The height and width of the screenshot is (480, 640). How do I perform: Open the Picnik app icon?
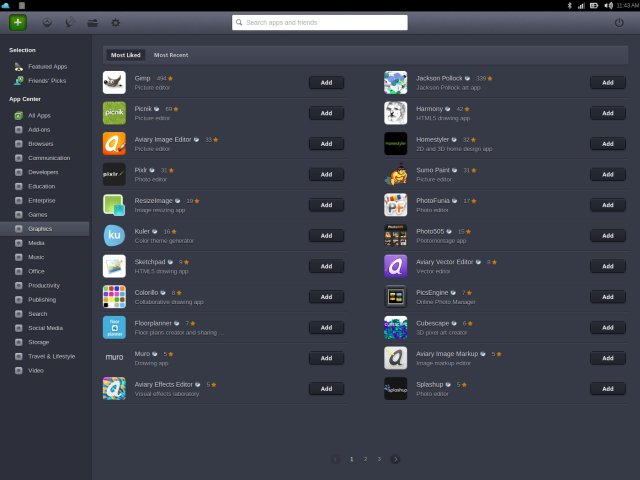[114, 113]
